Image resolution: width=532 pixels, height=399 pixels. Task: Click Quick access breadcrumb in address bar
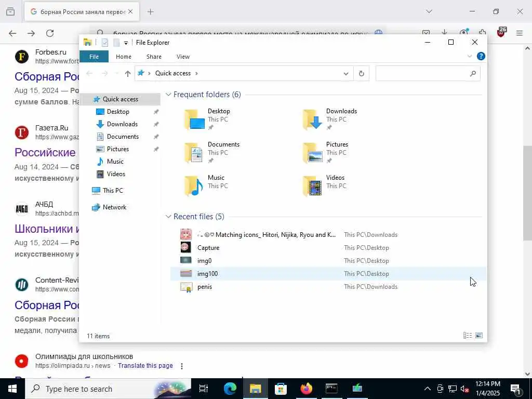coord(172,73)
